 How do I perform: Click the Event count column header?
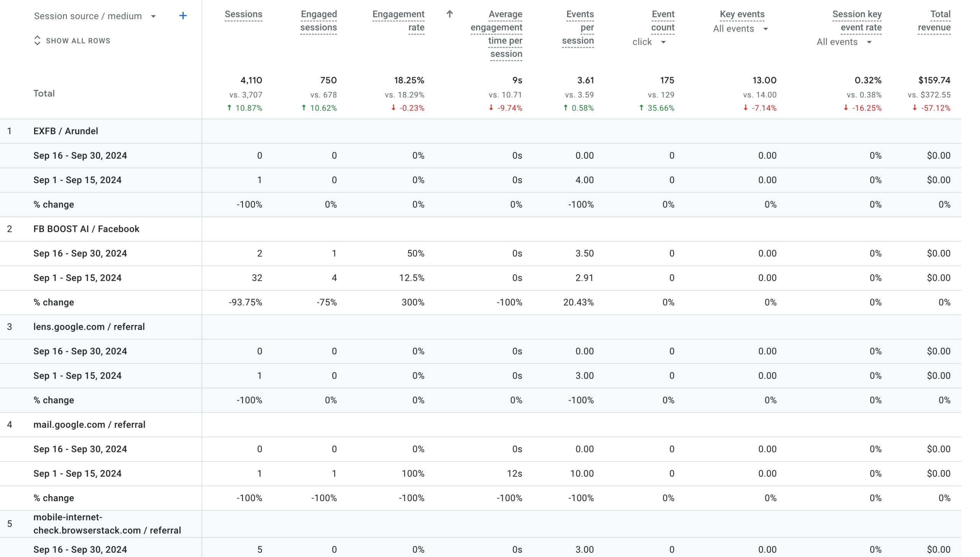pyautogui.click(x=663, y=21)
